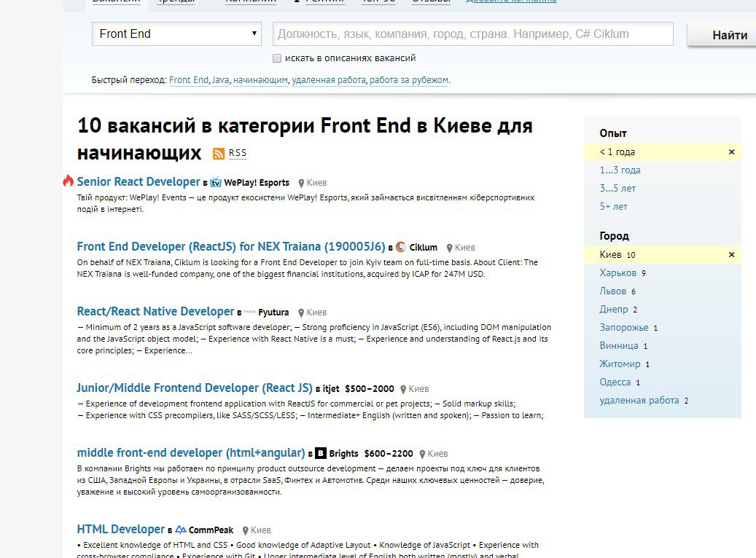756x558 pixels.
Task: Open WePlay! Esports company name
Action: coord(257,183)
